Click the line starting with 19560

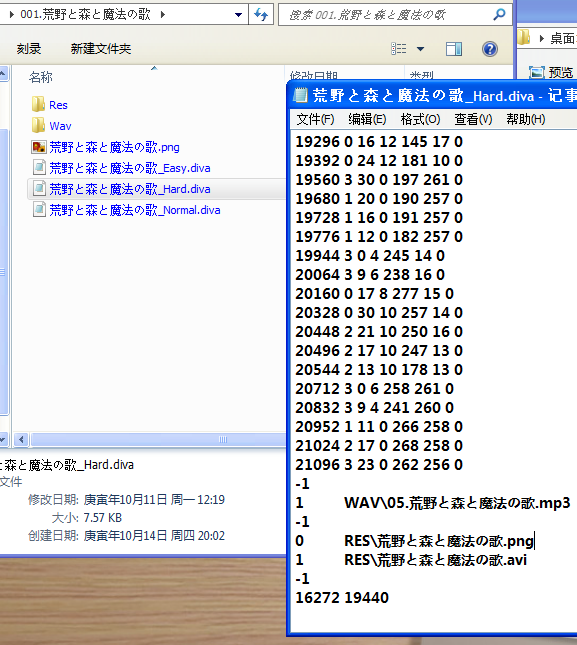(379, 180)
